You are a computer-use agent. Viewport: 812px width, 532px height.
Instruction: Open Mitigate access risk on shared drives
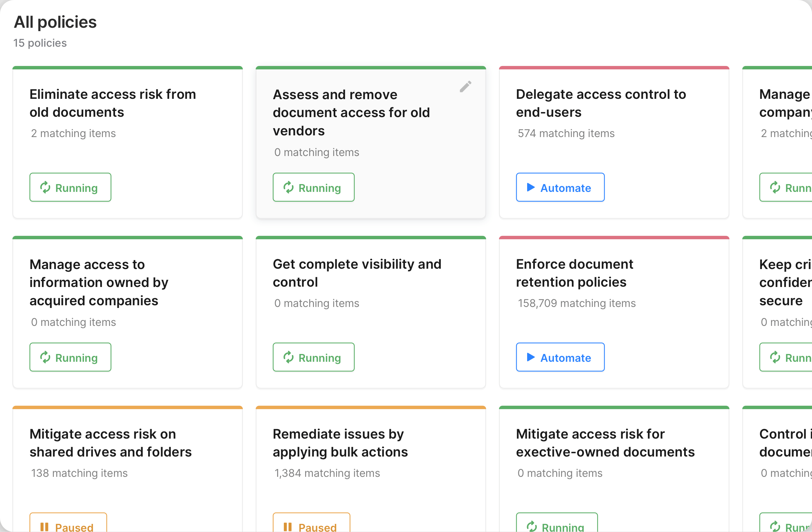[x=111, y=443]
